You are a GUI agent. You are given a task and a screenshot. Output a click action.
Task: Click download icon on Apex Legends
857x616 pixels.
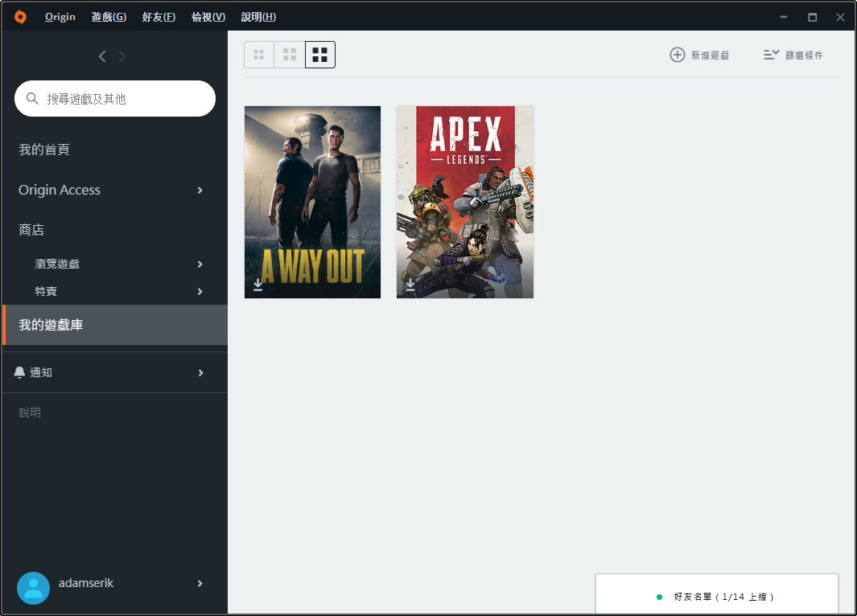410,285
